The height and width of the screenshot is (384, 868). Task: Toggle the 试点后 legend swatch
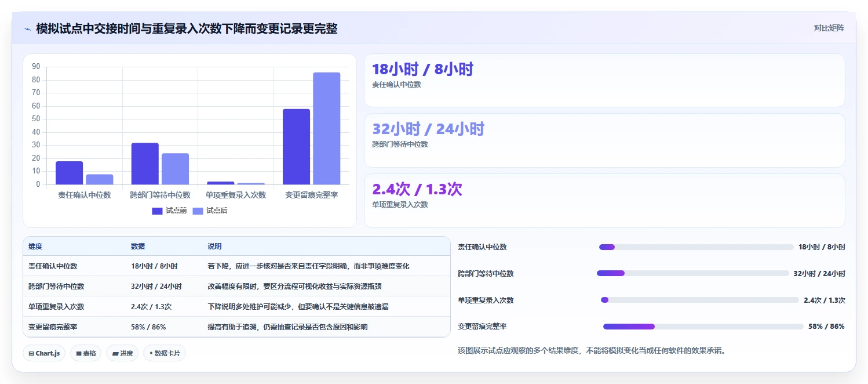click(198, 211)
